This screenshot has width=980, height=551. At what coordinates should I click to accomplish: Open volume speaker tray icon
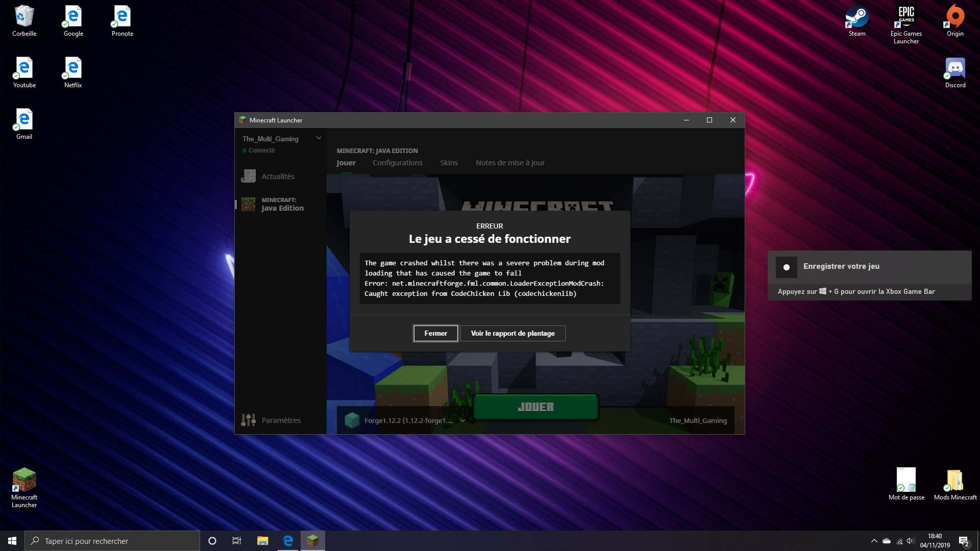pos(911,541)
